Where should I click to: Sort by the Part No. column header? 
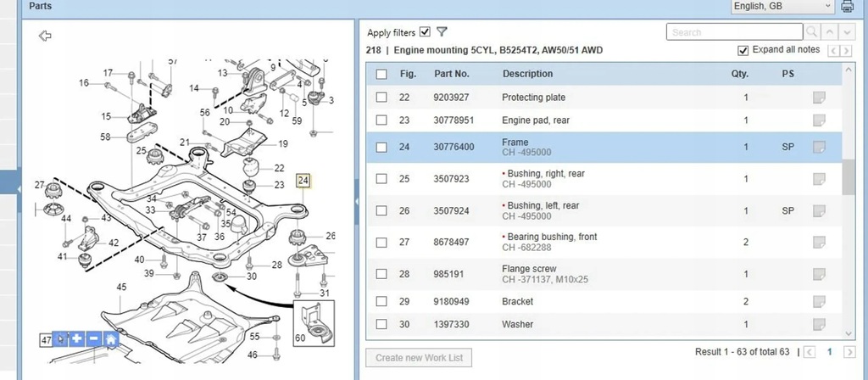tap(452, 74)
